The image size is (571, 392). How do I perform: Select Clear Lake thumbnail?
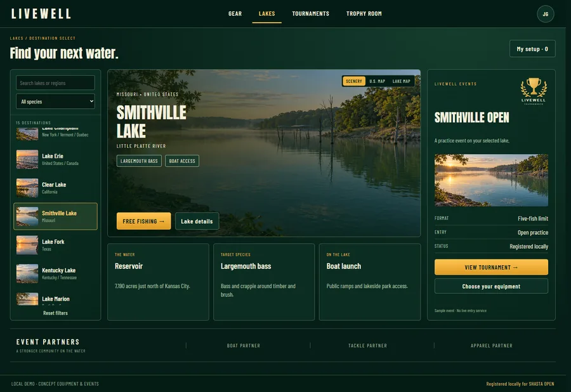27,188
